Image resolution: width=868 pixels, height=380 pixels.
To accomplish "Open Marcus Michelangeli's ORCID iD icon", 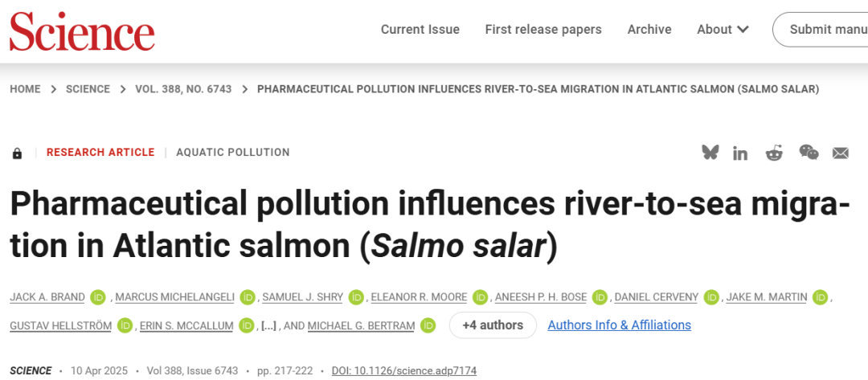I will point(248,297).
